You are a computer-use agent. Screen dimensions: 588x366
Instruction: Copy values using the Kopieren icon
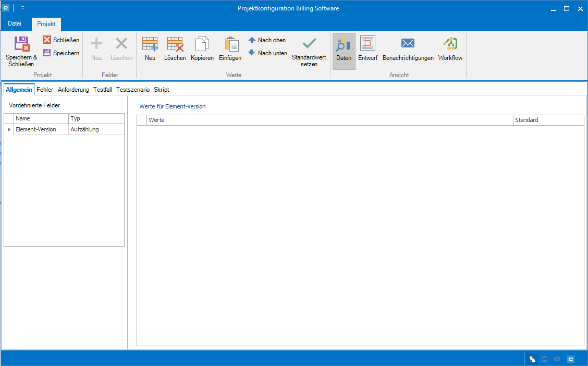point(202,50)
